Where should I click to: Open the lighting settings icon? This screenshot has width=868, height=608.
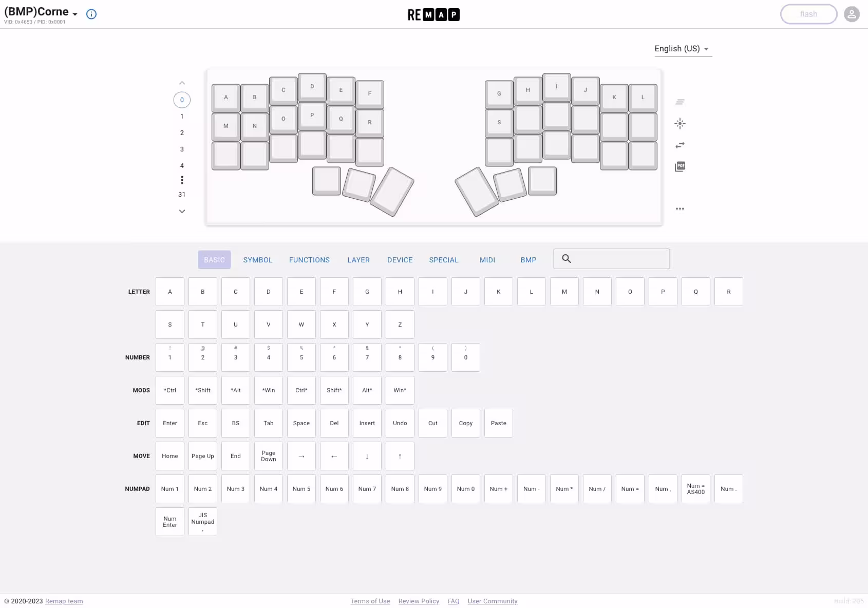click(680, 123)
